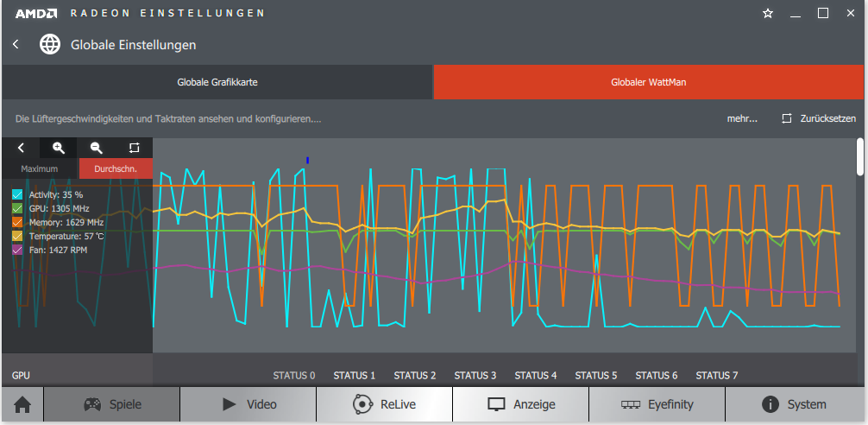Viewport: 868px width, 425px height.
Task: Close the Radeon settings window
Action: point(851,13)
